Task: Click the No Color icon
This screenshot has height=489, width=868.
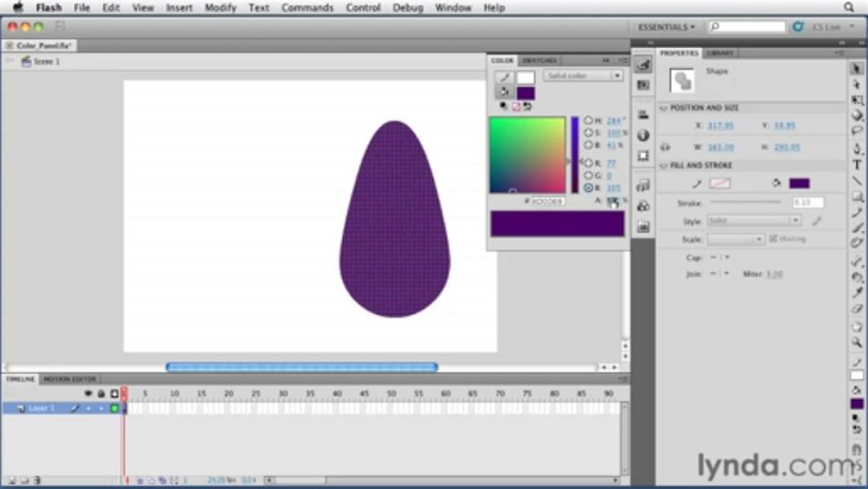Action: tap(515, 107)
